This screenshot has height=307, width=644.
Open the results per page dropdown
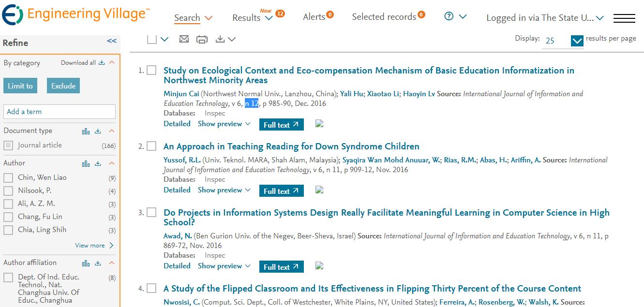click(x=577, y=41)
